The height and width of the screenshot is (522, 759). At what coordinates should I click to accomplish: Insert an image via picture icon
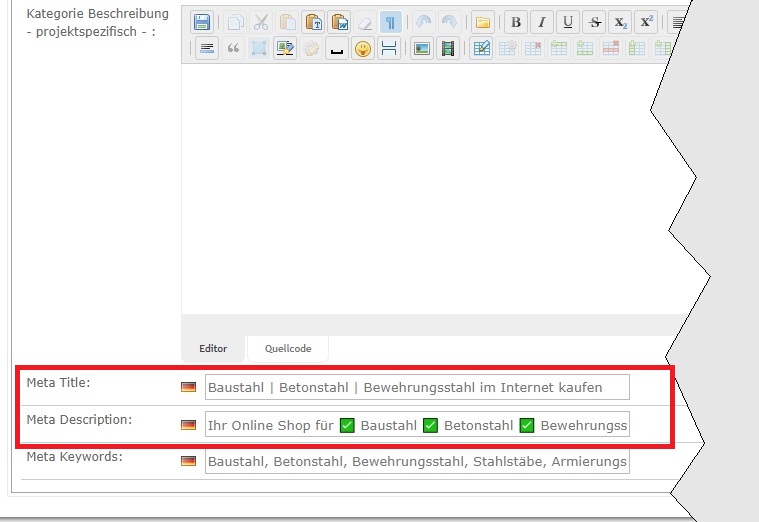(422, 49)
